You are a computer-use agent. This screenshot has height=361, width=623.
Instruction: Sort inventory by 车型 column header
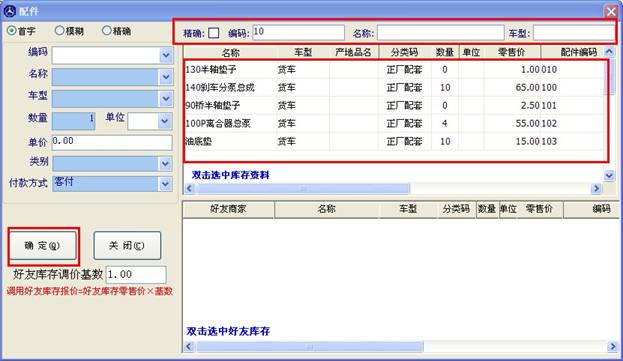click(x=303, y=52)
